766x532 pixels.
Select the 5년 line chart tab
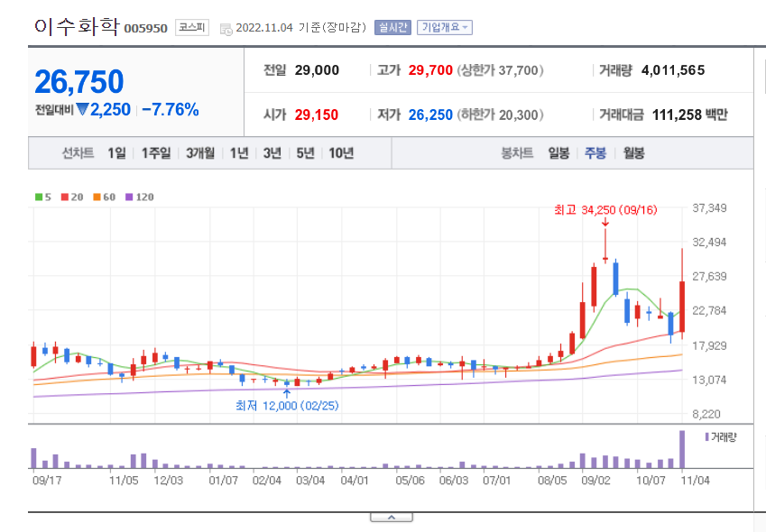306,153
